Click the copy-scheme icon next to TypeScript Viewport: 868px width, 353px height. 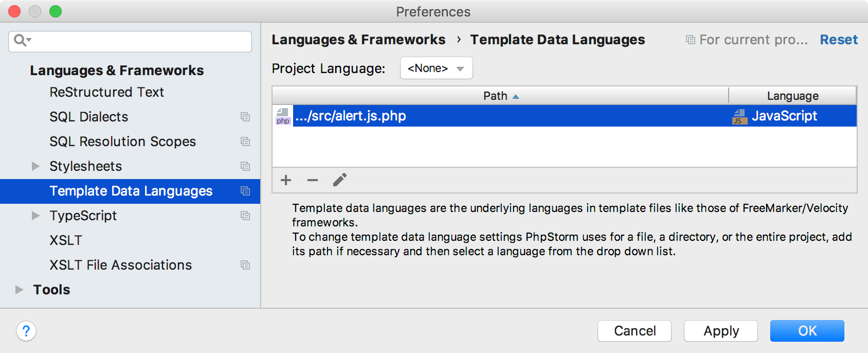tap(246, 216)
